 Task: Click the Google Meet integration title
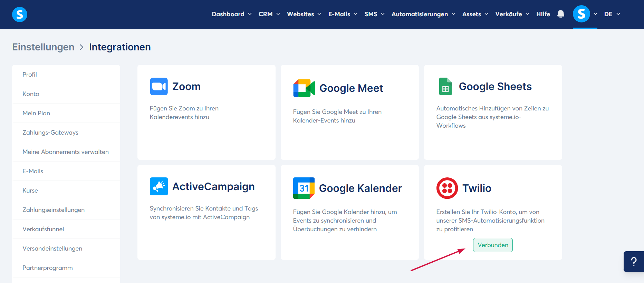coord(351,88)
